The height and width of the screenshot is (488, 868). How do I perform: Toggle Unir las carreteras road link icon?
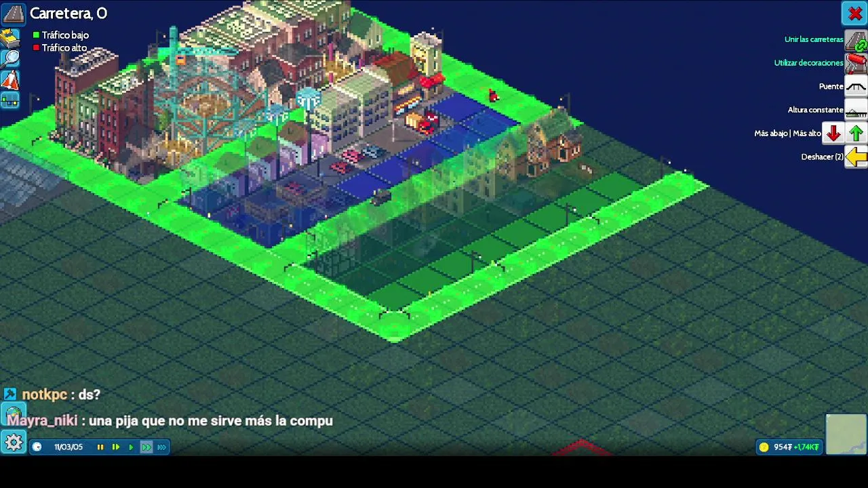(856, 40)
